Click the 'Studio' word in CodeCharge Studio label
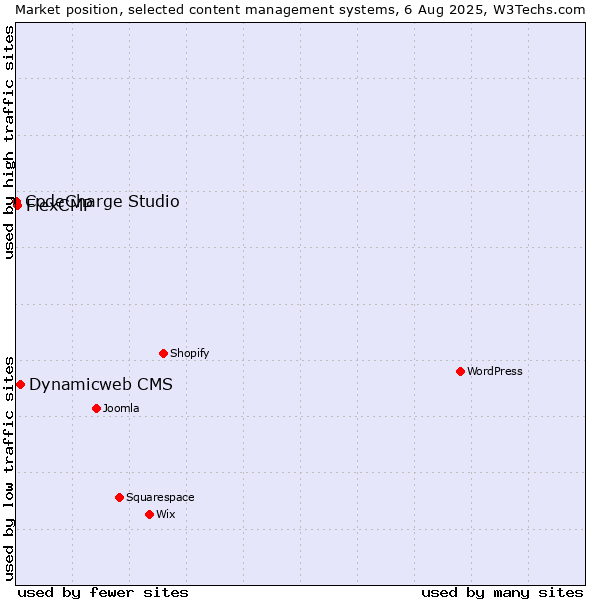The width and height of the screenshot is (600, 600). [x=153, y=201]
